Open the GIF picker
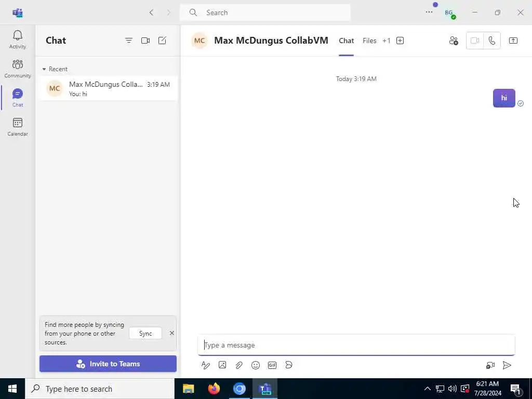This screenshot has width=532, height=399. (272, 365)
